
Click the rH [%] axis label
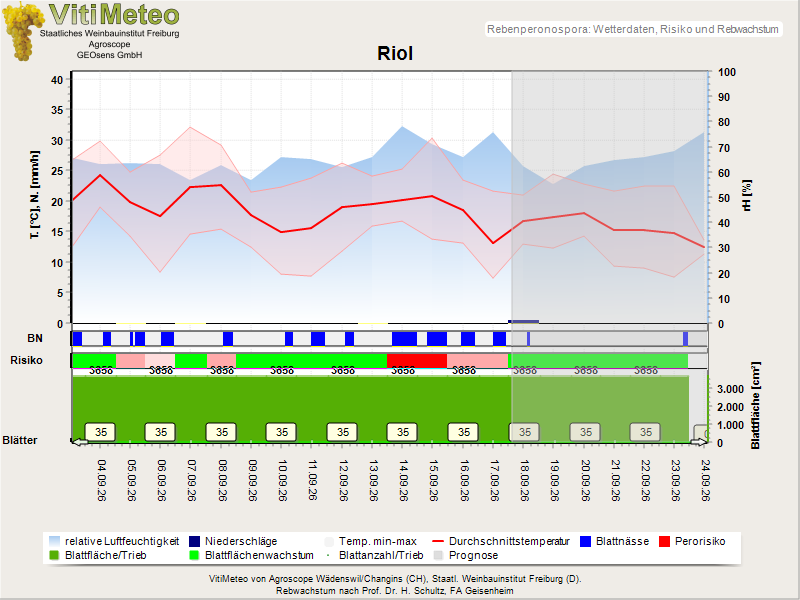(x=747, y=195)
